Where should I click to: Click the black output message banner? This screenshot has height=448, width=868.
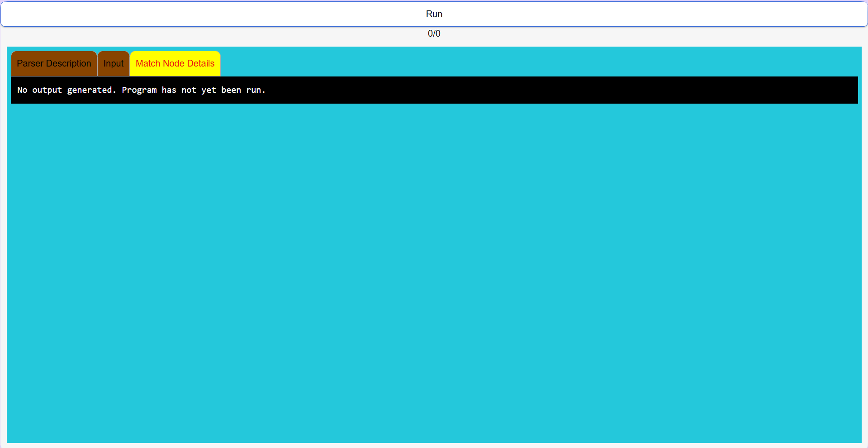pos(434,90)
